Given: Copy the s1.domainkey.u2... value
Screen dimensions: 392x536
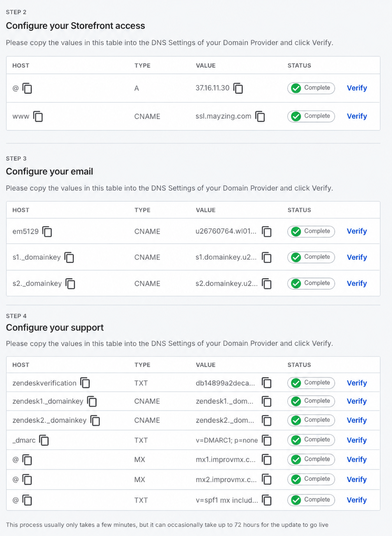Looking at the screenshot, I should [267, 257].
